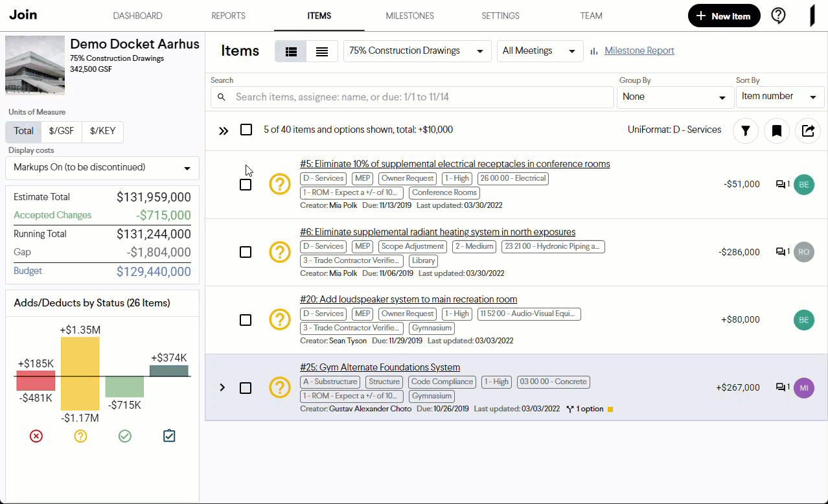Switch to detailed list view icon
Image resolution: width=828 pixels, height=504 pixels.
coord(291,51)
